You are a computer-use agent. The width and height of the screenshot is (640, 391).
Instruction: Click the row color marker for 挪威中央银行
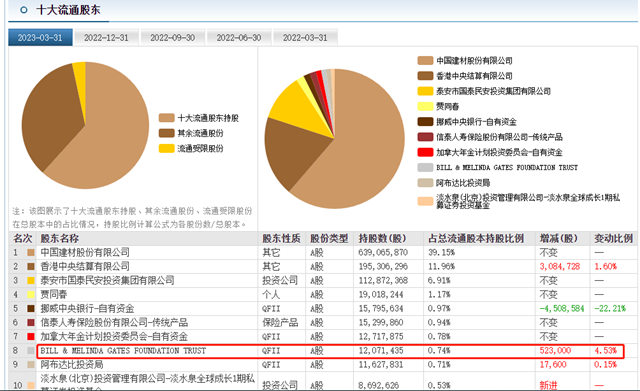(x=31, y=309)
